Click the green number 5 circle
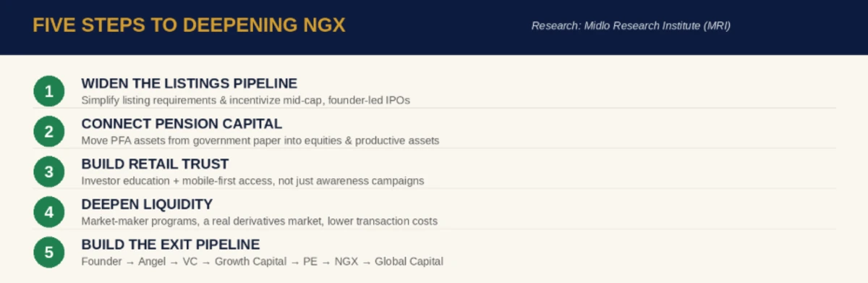This screenshot has height=283, width=868. (x=49, y=253)
